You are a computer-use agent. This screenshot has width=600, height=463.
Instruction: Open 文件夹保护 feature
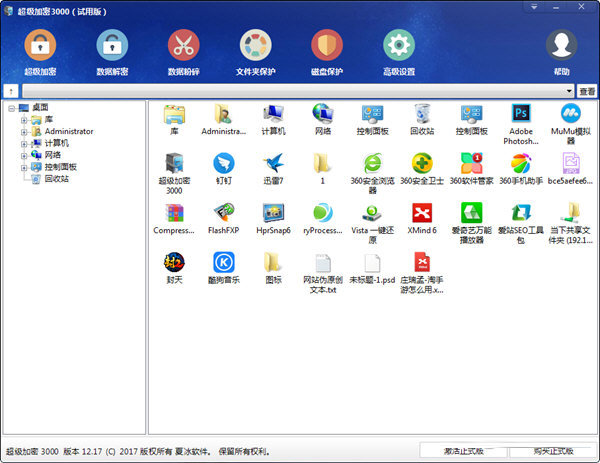256,46
